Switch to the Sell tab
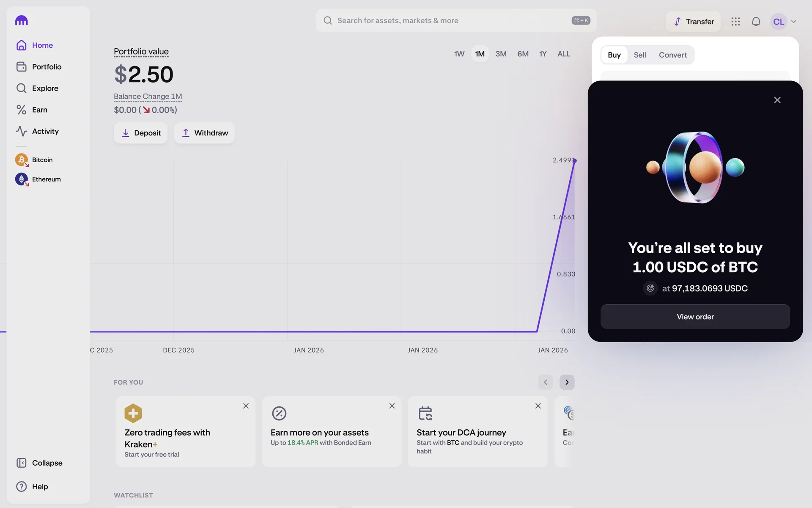The width and height of the screenshot is (812, 508). pyautogui.click(x=639, y=55)
